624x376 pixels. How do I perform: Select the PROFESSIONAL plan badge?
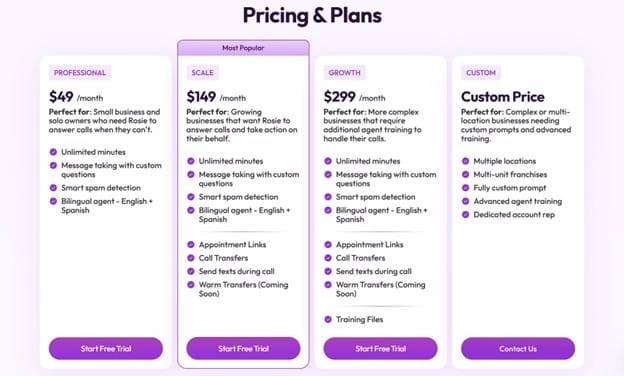(80, 73)
